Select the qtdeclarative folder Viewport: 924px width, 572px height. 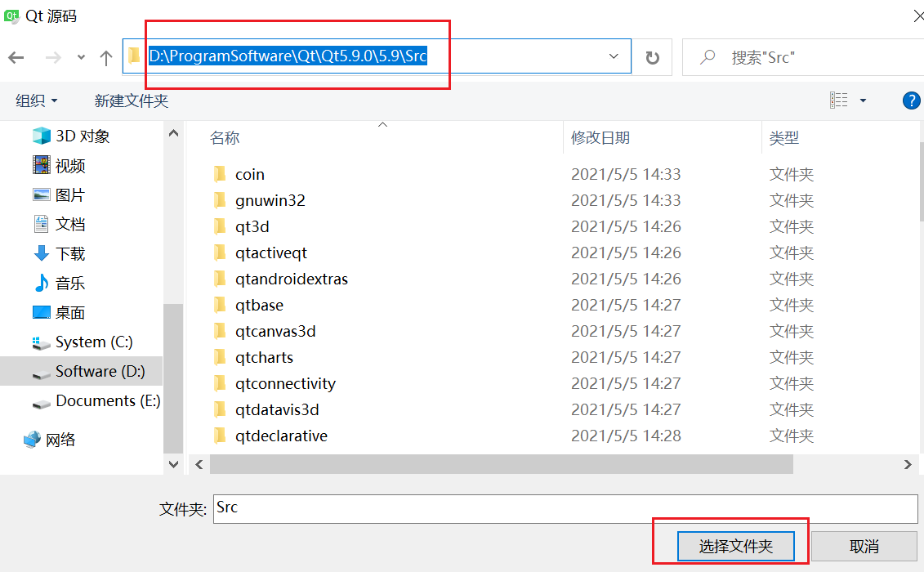click(x=281, y=436)
